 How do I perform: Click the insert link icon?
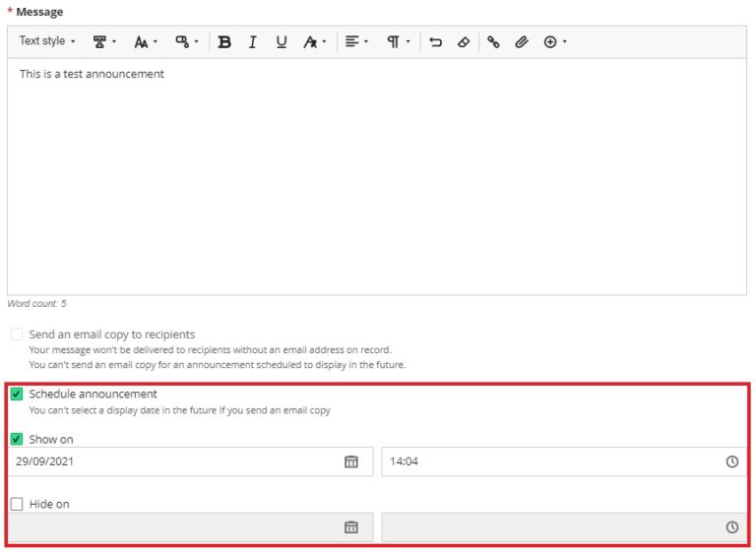tap(493, 42)
